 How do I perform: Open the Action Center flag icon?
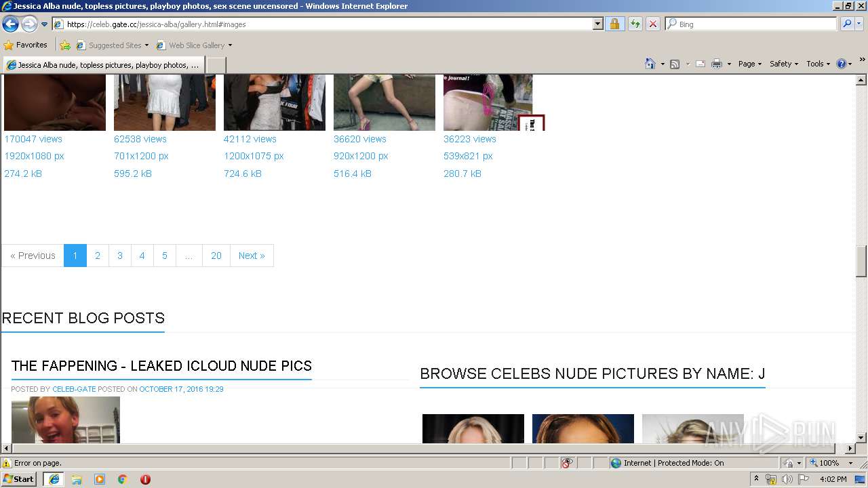pos(804,479)
